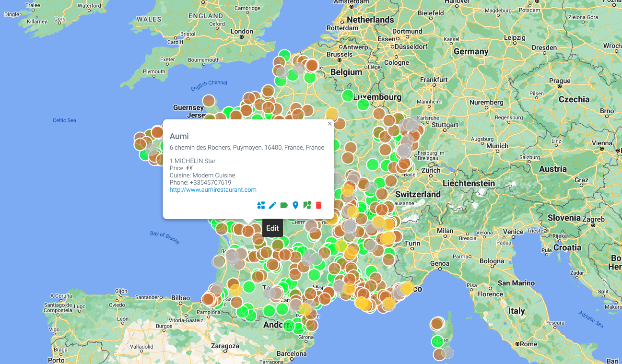Click the blue location pin icon
The image size is (622, 364).
click(x=295, y=205)
